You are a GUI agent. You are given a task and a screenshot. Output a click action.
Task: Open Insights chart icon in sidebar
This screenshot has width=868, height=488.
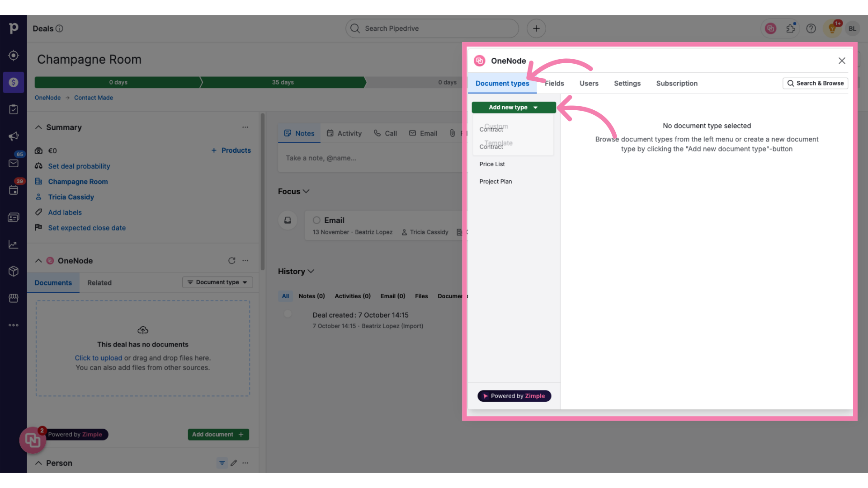14,244
